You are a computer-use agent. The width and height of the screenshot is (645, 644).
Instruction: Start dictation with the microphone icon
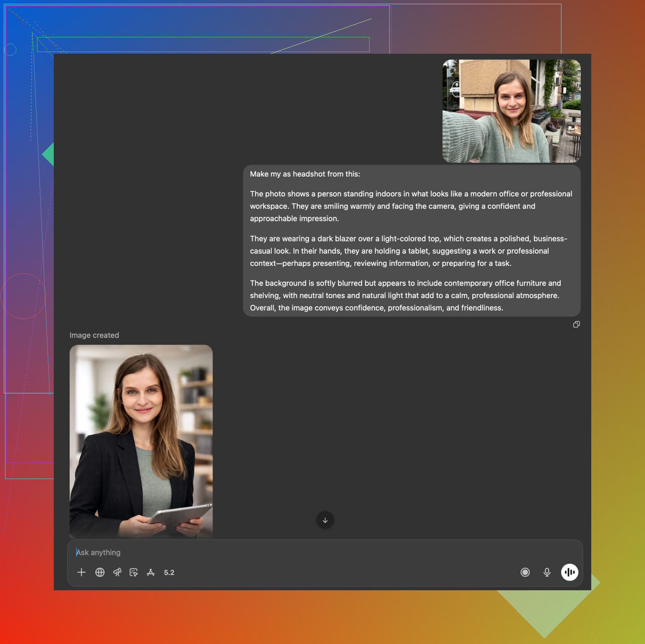[x=547, y=572]
